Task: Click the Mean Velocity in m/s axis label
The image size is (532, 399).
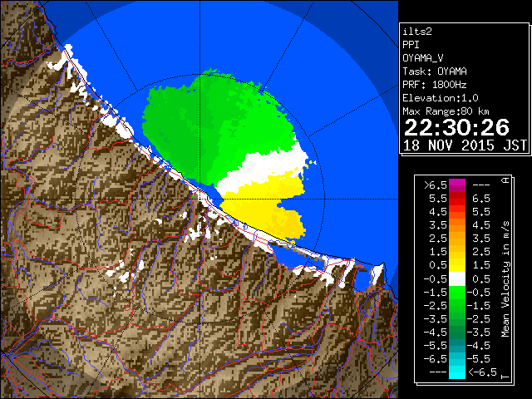Action: pos(505,278)
